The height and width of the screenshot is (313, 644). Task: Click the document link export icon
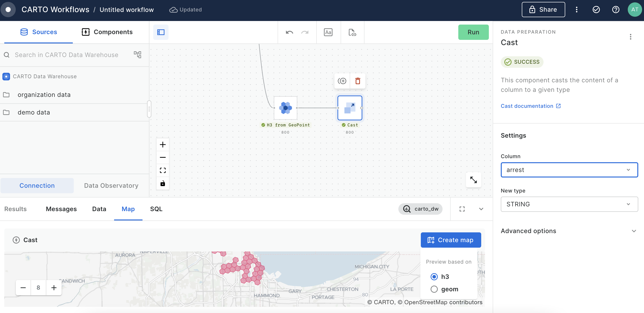[352, 32]
